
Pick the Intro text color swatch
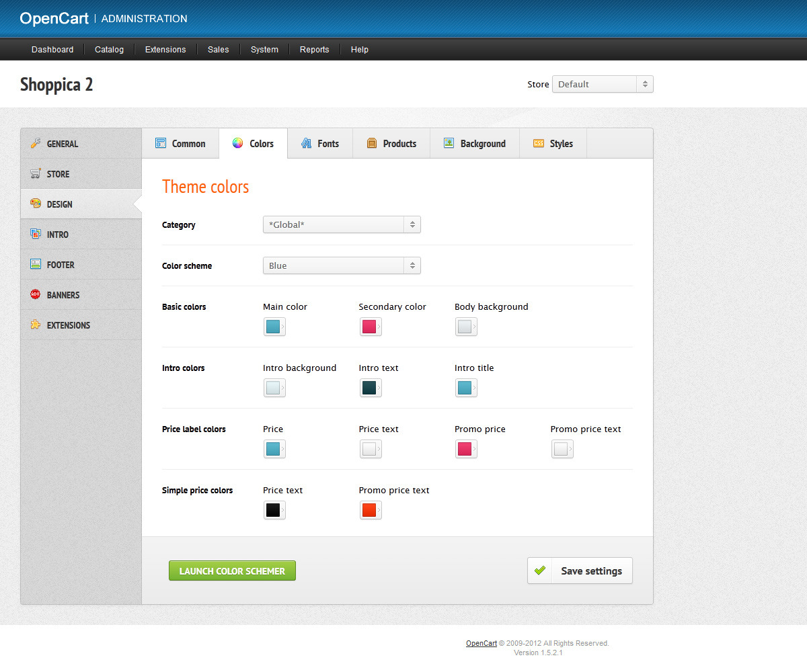371,388
